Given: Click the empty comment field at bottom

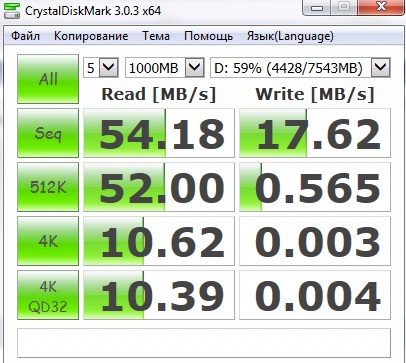Looking at the screenshot, I should point(204,343).
